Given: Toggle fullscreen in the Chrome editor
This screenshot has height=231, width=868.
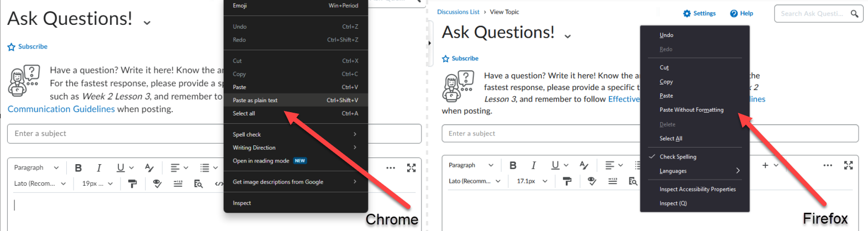Looking at the screenshot, I should point(411,167).
